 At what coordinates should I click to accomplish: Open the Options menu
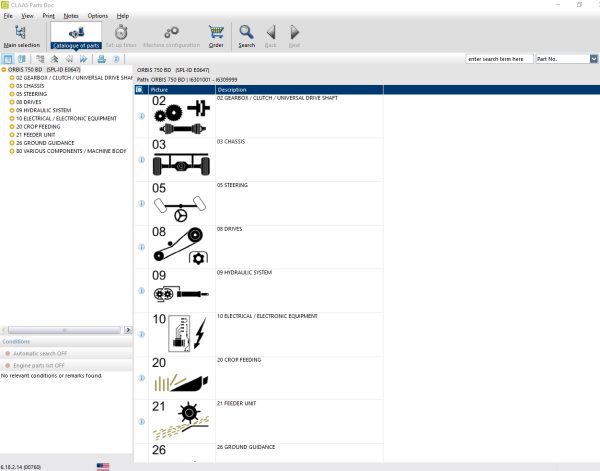[x=98, y=16]
